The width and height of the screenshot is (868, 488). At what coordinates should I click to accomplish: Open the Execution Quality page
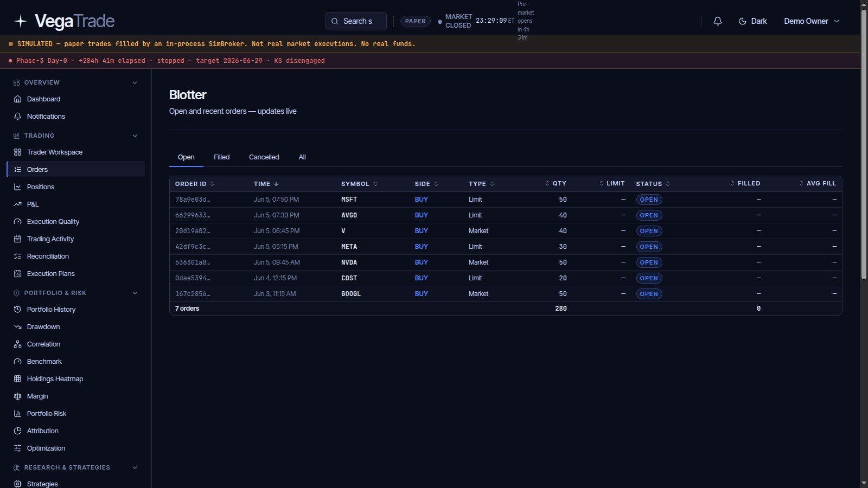click(53, 222)
